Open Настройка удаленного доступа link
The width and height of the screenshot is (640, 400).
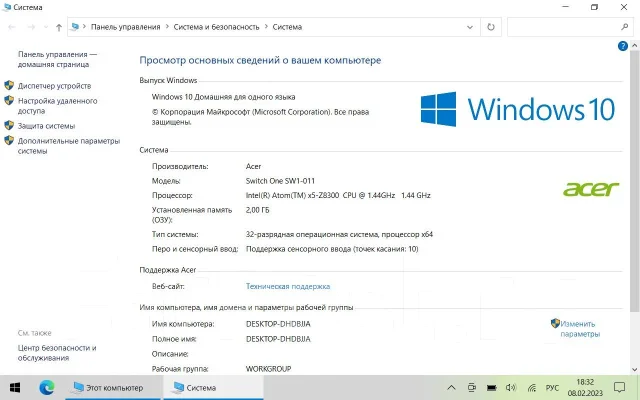click(58, 106)
